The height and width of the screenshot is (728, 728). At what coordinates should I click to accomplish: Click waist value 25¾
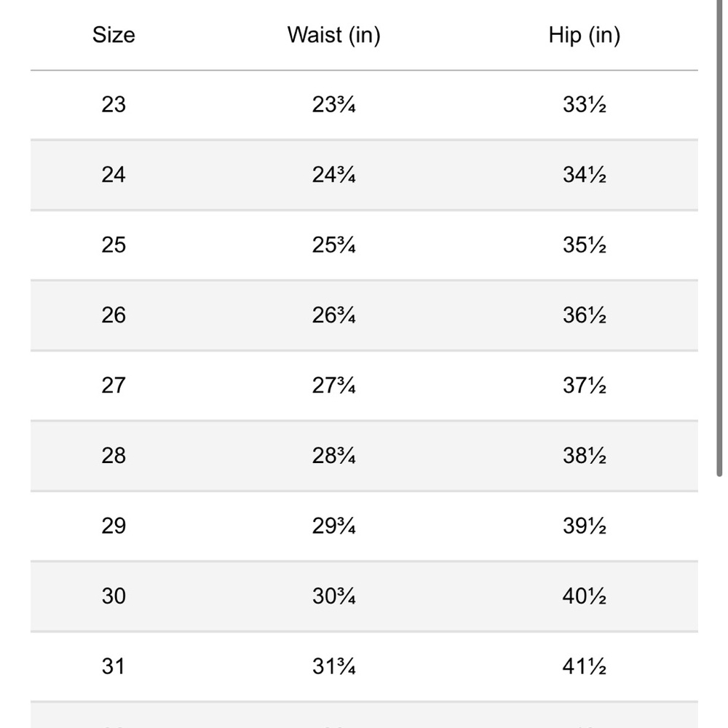[x=334, y=245]
